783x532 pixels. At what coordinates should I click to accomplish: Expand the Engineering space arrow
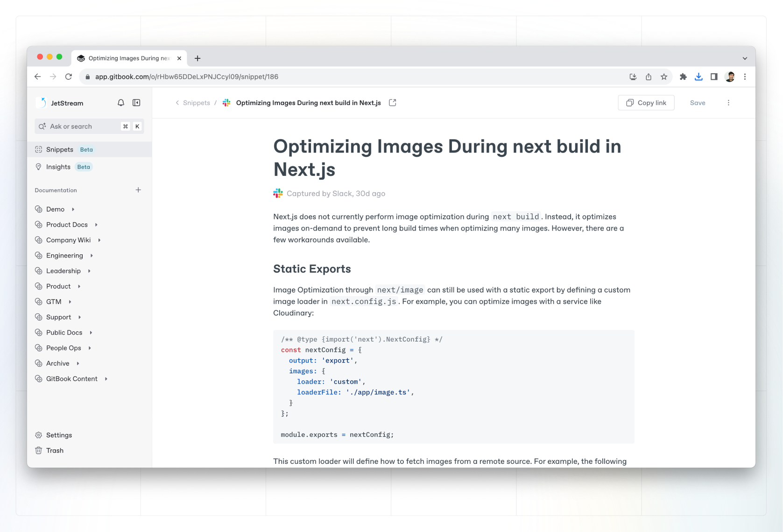(92, 256)
